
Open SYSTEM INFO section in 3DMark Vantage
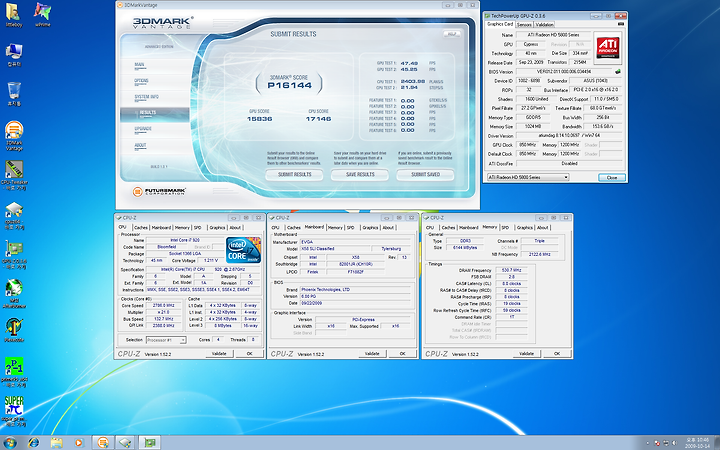pos(146,97)
